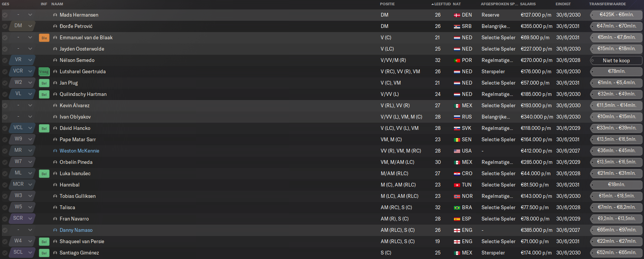
Task: Click the person icon next to Mads Hermansen
Action: pyautogui.click(x=55, y=15)
